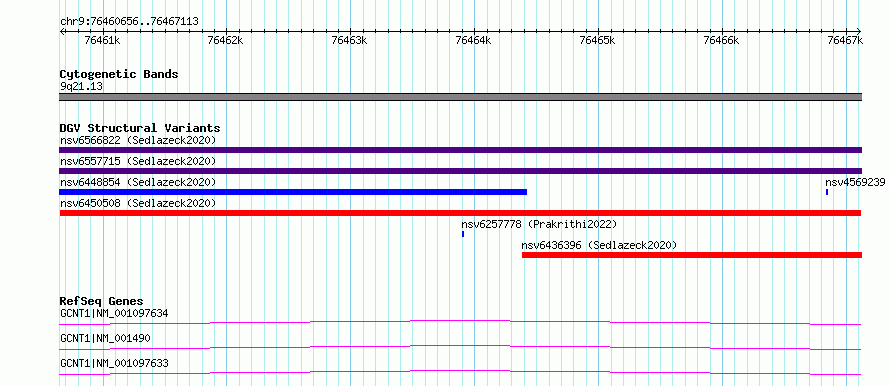Click the RefSeq Genes track title
The height and width of the screenshot is (386, 890).
click(102, 301)
